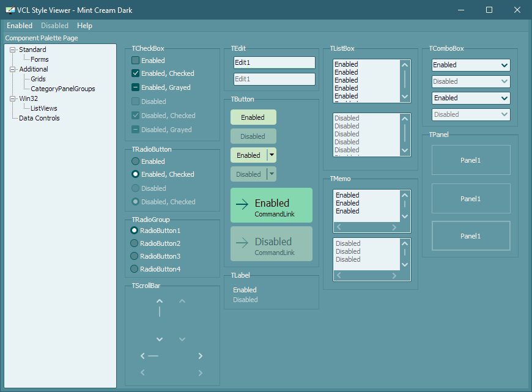532x392 pixels.
Task: Open the Enabled menu in menu bar
Action: [20, 26]
